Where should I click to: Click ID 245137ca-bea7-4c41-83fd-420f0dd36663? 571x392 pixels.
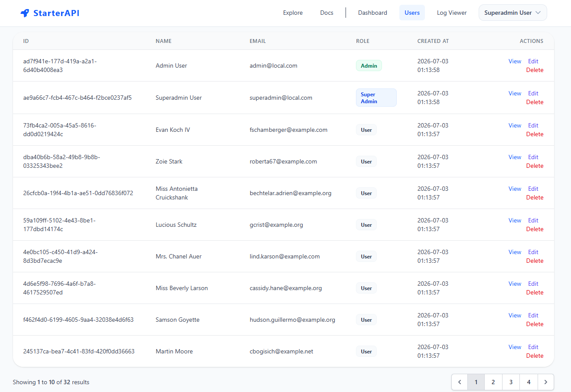pyautogui.click(x=79, y=351)
